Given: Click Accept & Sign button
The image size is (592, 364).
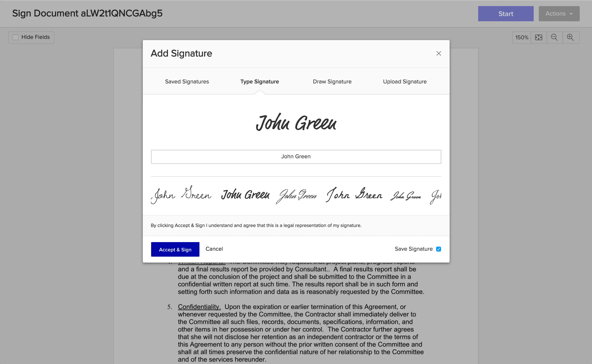Looking at the screenshot, I should pos(175,249).
